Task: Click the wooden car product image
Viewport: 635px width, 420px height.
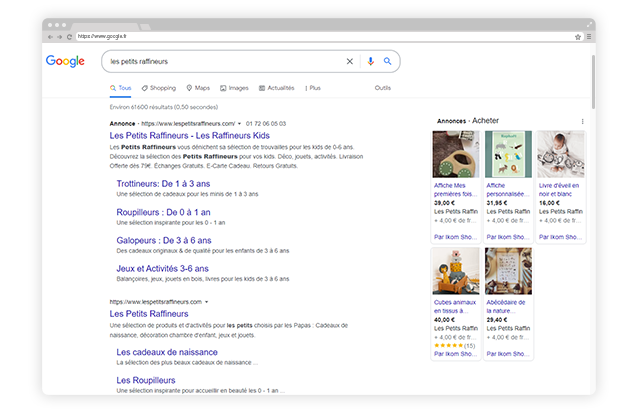Action: click(x=456, y=154)
